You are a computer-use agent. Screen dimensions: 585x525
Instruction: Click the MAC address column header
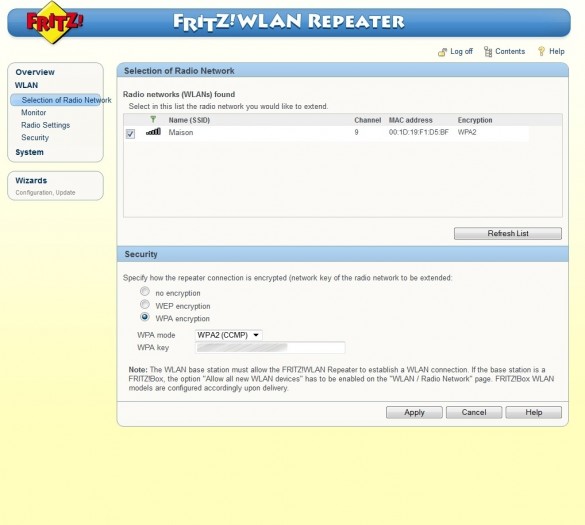[410, 120]
